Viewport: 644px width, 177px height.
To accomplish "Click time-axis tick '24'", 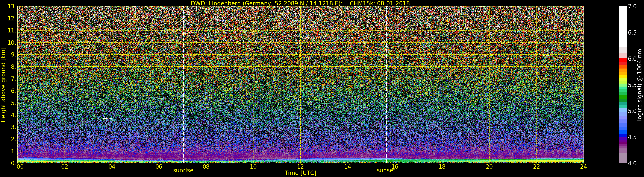I will point(583,166).
